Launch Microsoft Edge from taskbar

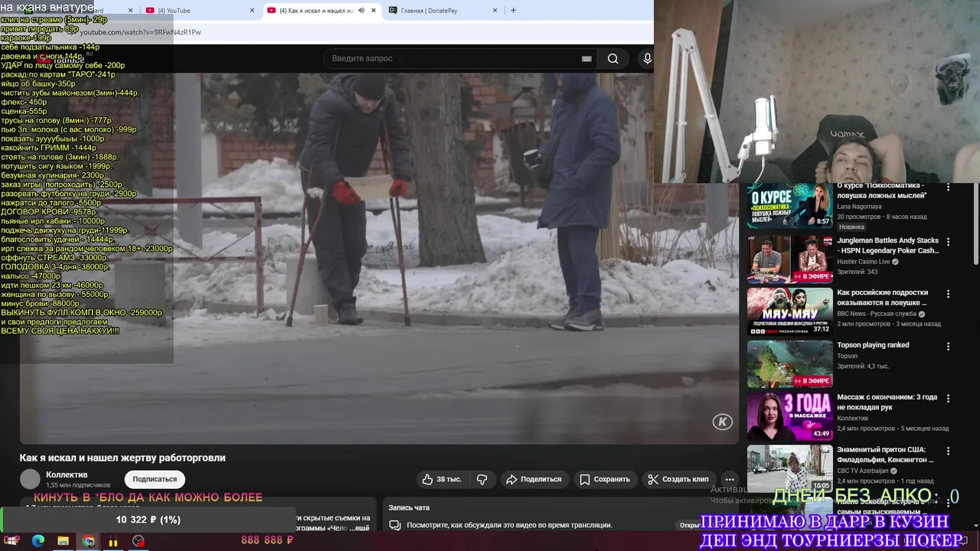click(38, 541)
